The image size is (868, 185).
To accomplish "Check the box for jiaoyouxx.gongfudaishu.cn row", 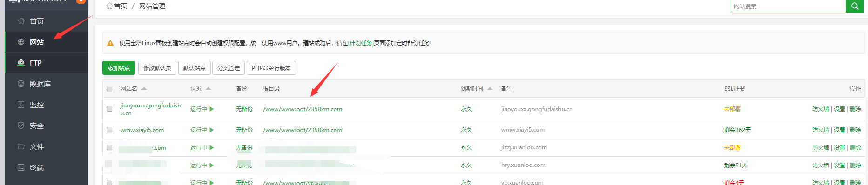I will coord(109,109).
